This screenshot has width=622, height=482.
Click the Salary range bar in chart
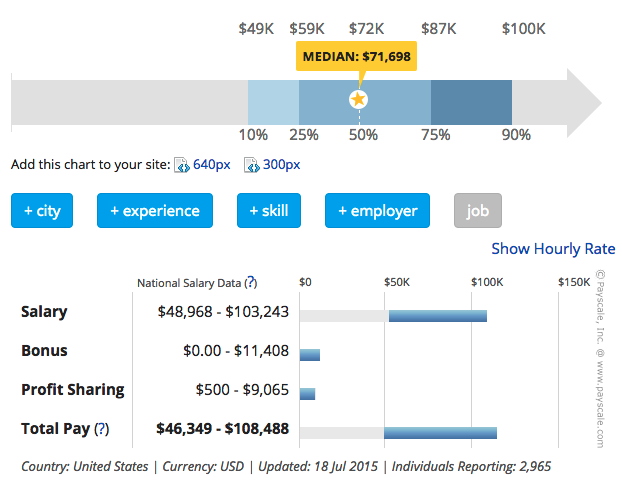point(437,316)
